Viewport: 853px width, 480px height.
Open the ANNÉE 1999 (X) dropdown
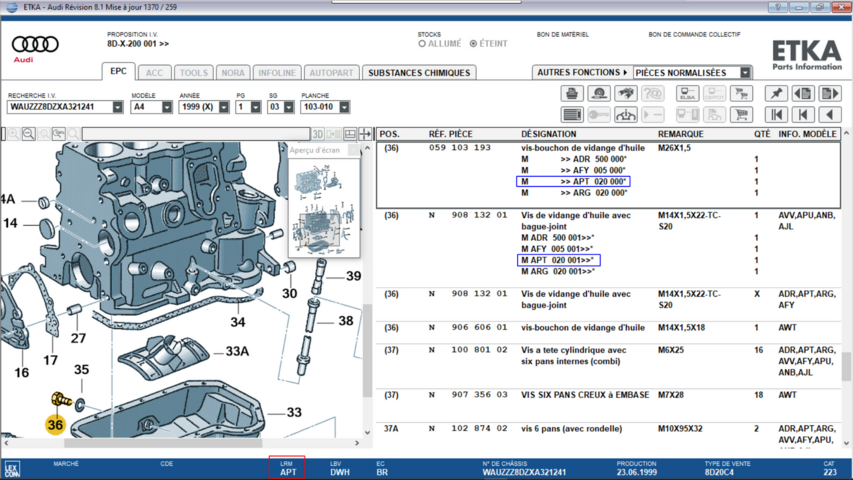[x=224, y=107]
